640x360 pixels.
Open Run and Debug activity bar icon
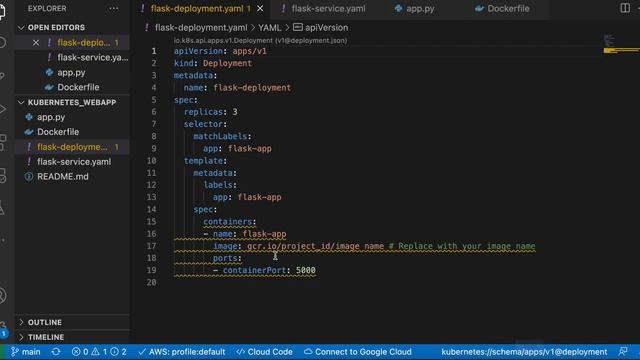point(2,109)
